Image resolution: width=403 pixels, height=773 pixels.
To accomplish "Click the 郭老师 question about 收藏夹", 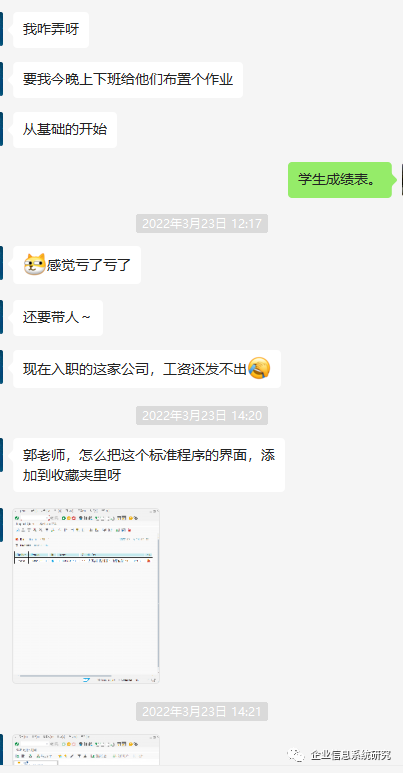I will tap(149, 465).
